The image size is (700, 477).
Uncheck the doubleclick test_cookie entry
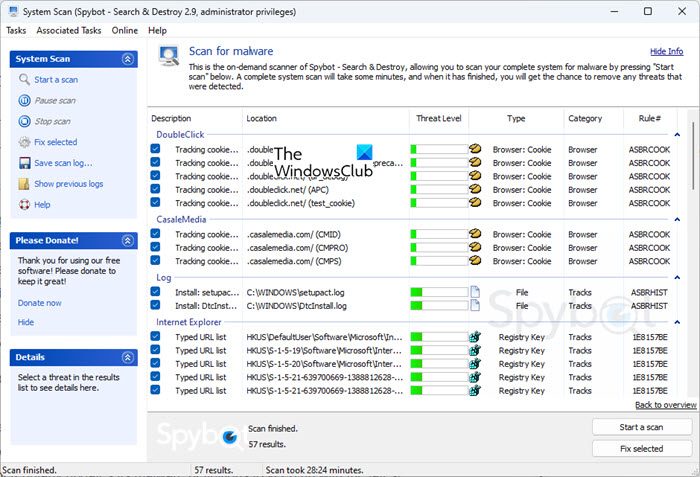(155, 203)
